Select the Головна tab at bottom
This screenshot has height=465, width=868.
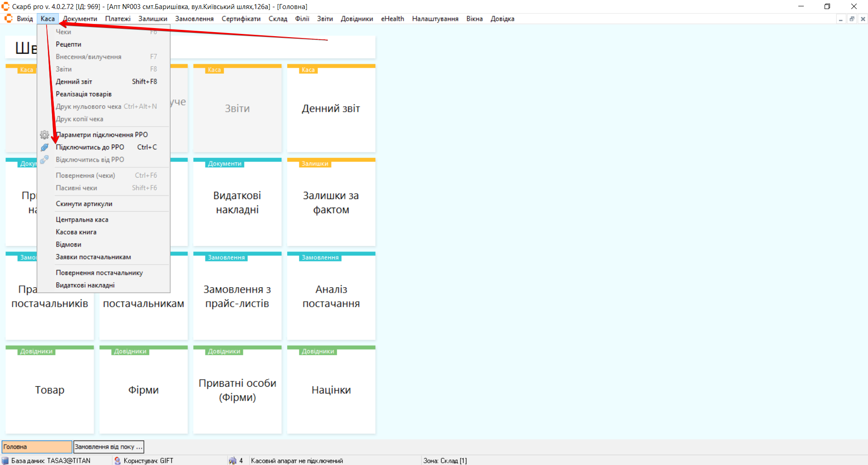click(37, 447)
